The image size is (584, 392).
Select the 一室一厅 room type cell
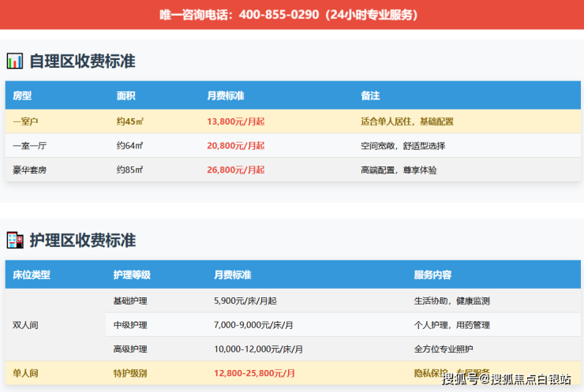pyautogui.click(x=30, y=146)
